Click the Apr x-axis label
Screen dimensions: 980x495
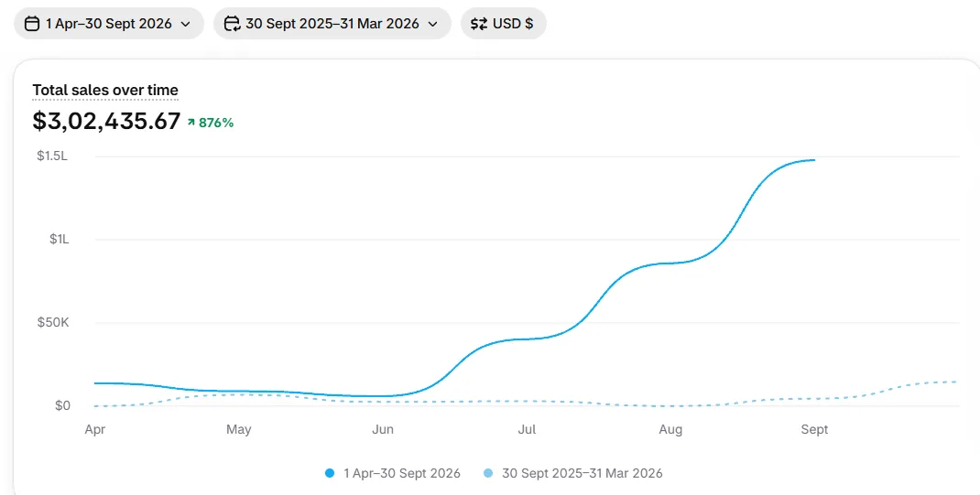[95, 429]
